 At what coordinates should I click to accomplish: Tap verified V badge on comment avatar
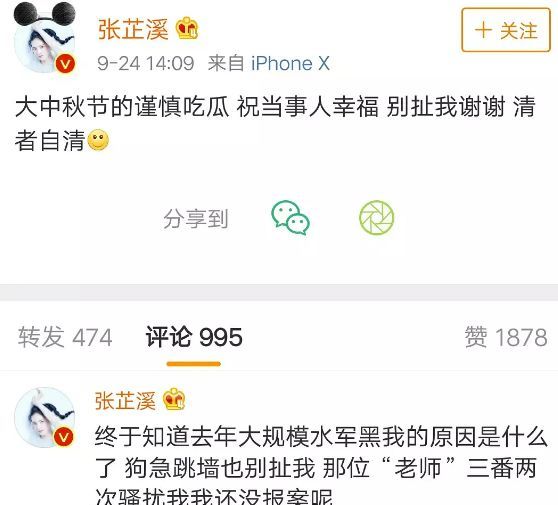[64, 436]
